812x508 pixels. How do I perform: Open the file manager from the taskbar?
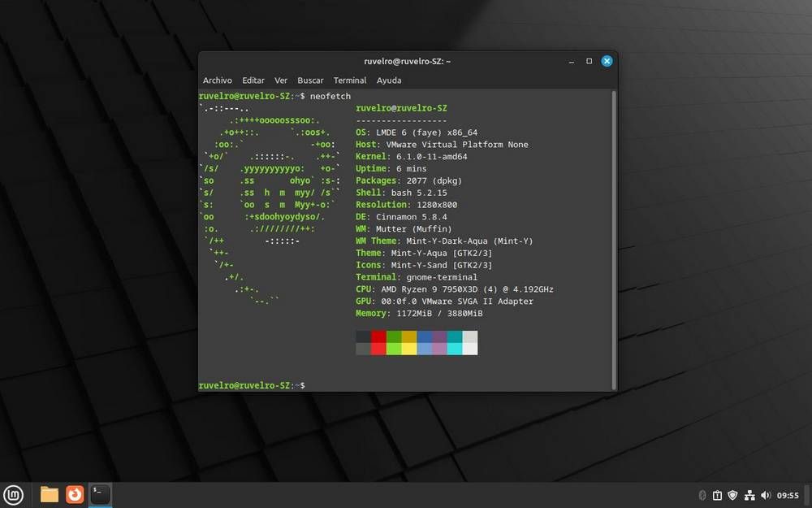click(48, 493)
